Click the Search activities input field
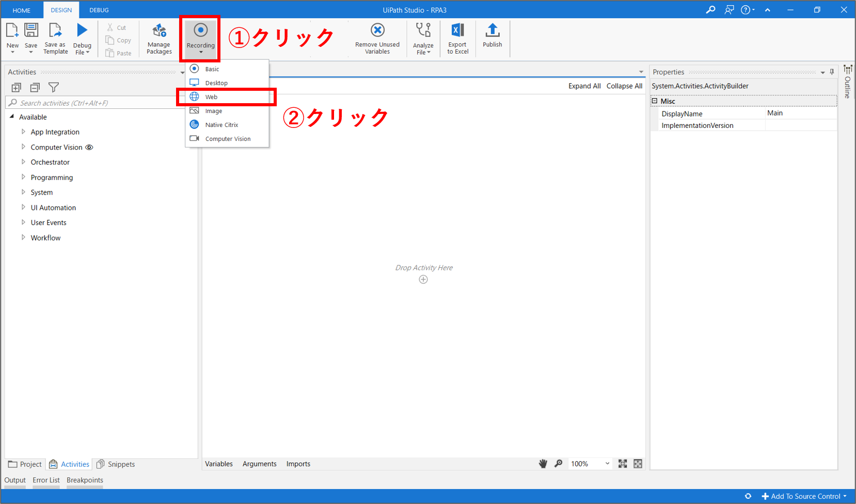 (96, 103)
